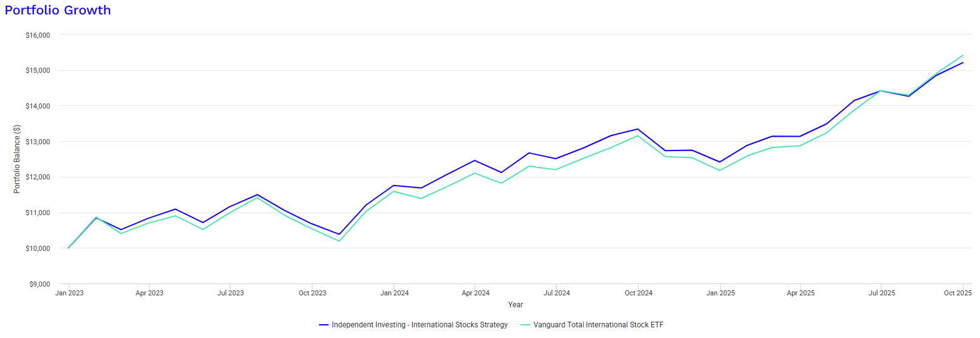This screenshot has width=980, height=338.
Task: Click the dark blue legend line marker
Action: 324,325
